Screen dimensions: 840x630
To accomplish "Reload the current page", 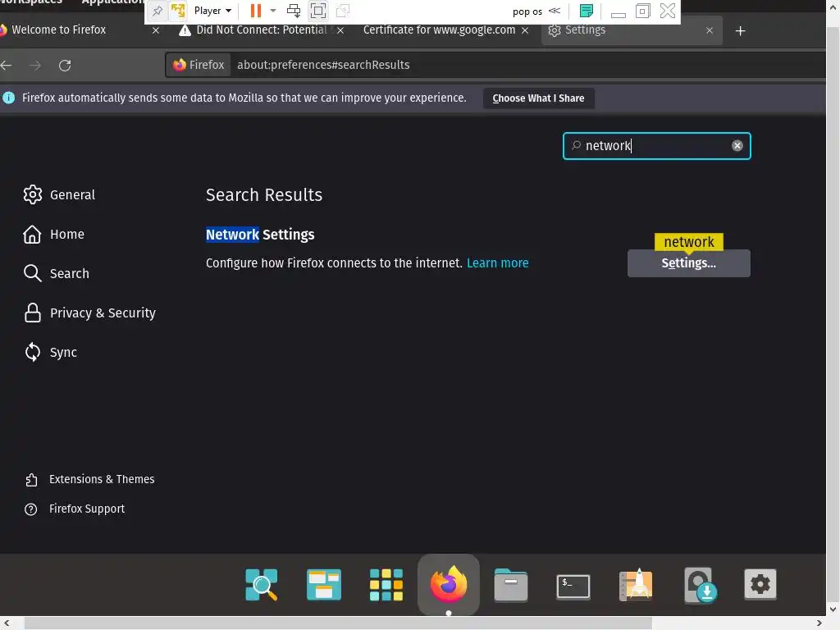I will coord(65,66).
